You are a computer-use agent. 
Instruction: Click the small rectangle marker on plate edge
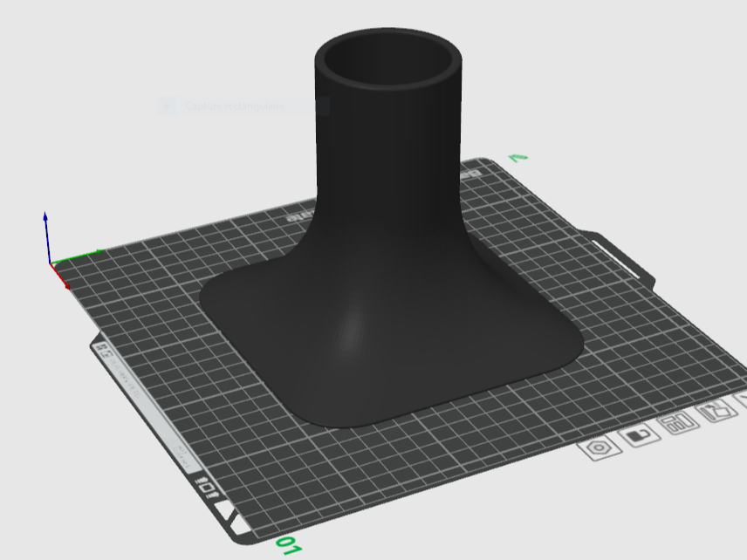[208, 488]
